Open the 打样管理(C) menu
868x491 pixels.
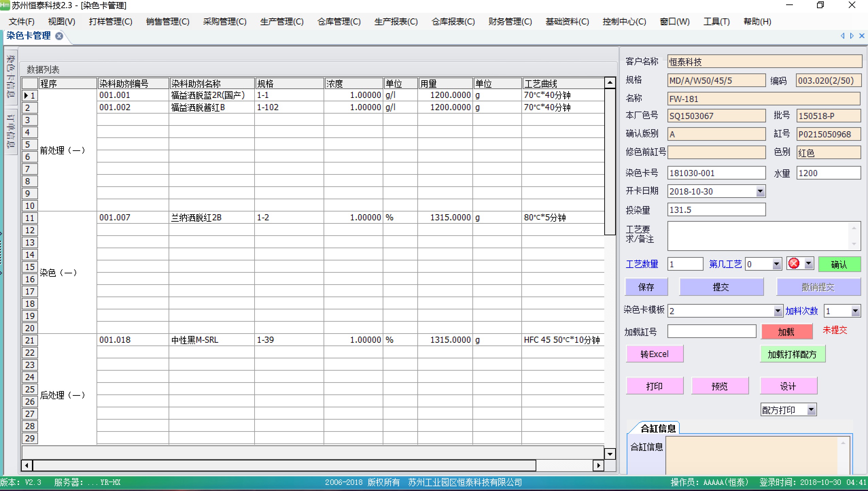[110, 22]
